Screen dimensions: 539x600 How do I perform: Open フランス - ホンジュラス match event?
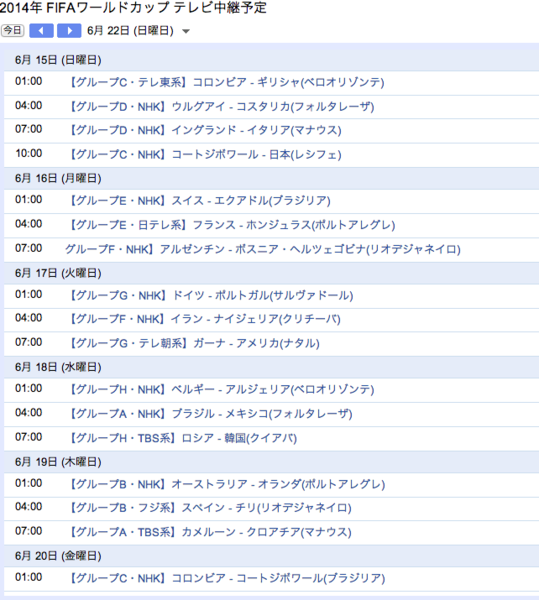tap(231, 225)
